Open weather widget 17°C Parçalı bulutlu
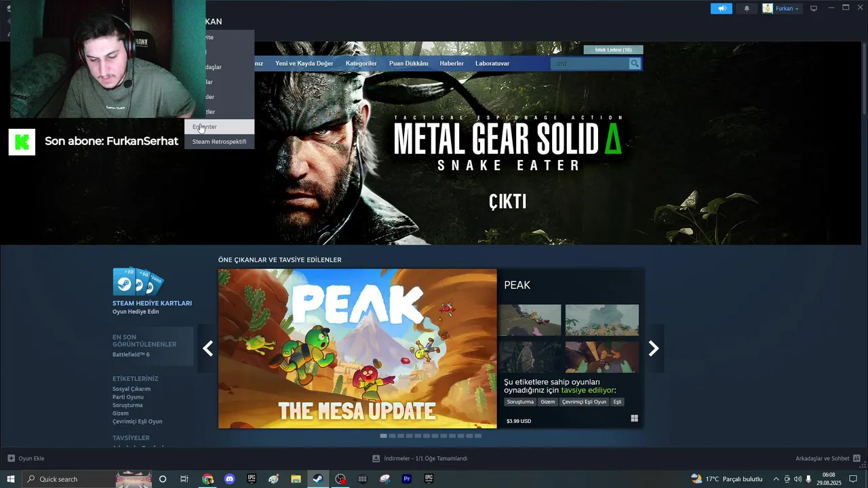Viewport: 868px width, 488px height. pyautogui.click(x=727, y=479)
